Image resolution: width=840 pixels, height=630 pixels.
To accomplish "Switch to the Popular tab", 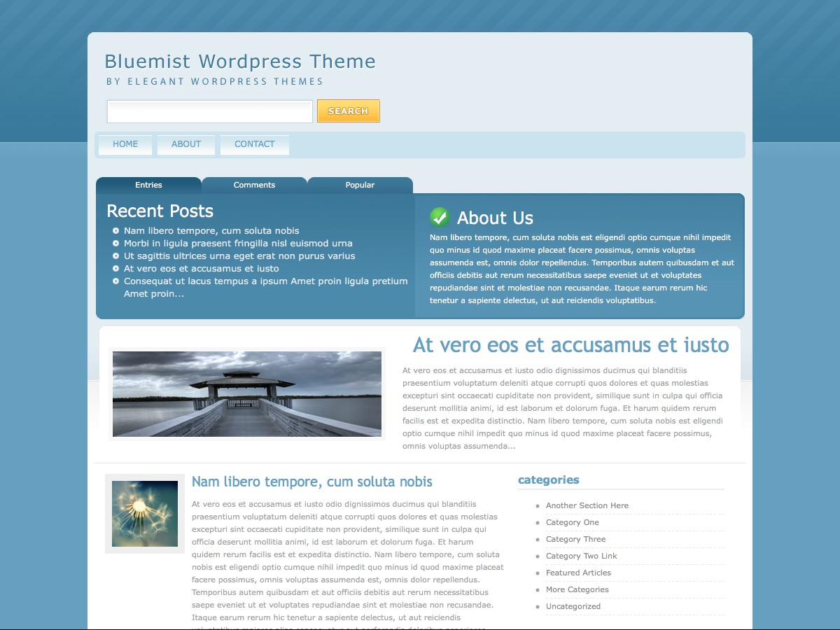I will click(x=360, y=185).
